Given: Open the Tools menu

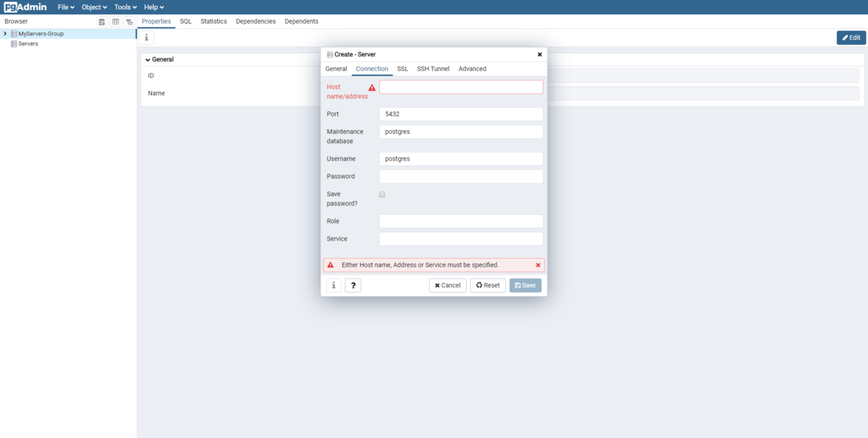Looking at the screenshot, I should 125,7.
